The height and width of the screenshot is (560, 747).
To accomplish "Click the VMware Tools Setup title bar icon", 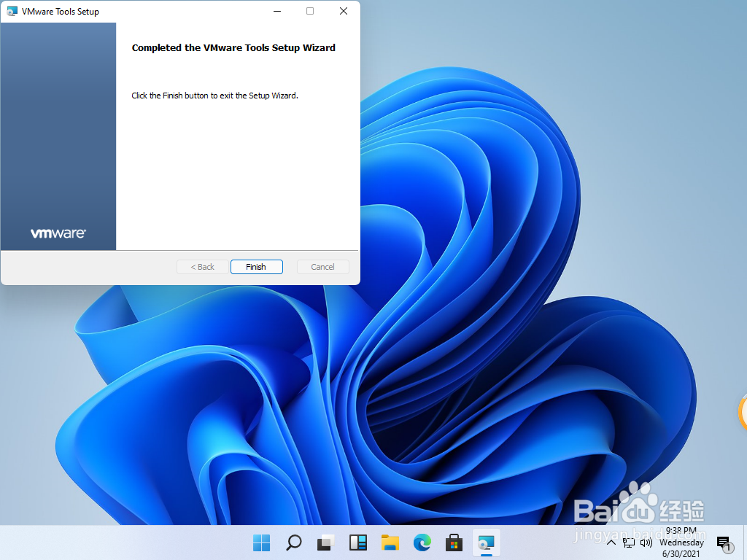I will click(12, 11).
